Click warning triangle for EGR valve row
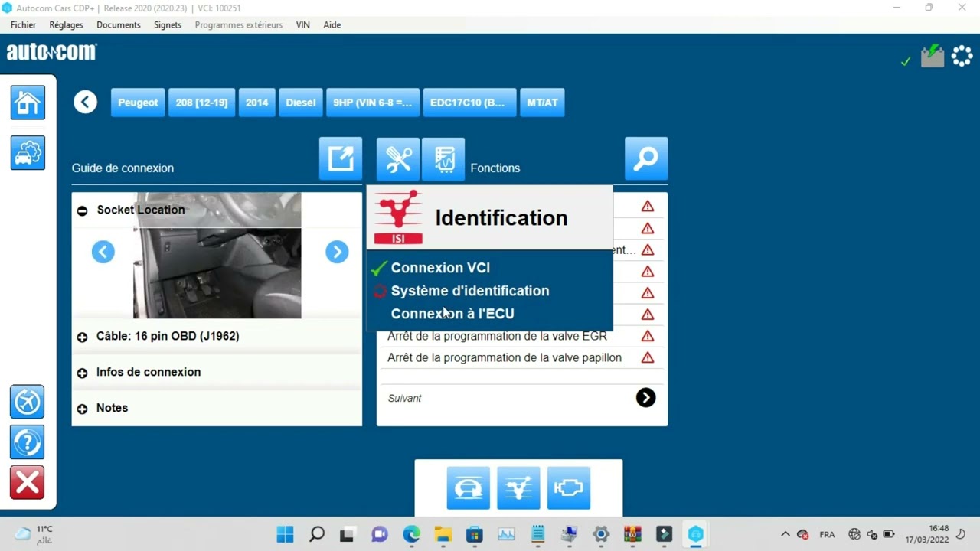 (x=648, y=336)
